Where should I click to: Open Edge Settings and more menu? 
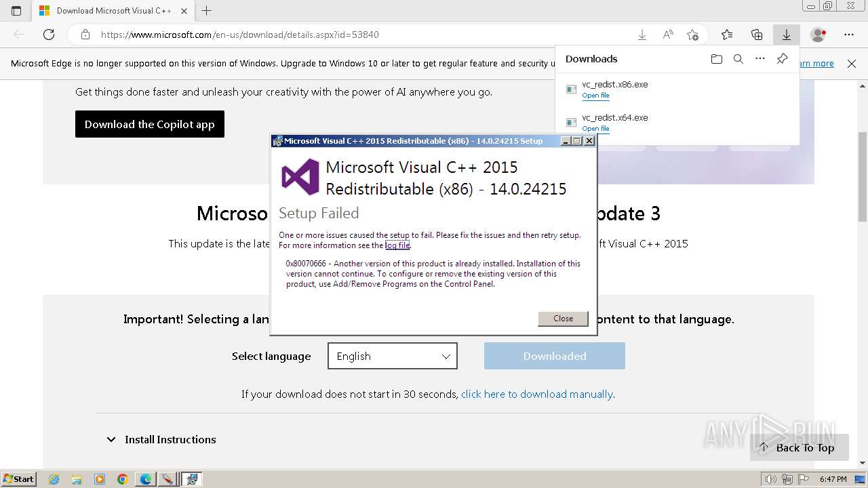tap(849, 35)
